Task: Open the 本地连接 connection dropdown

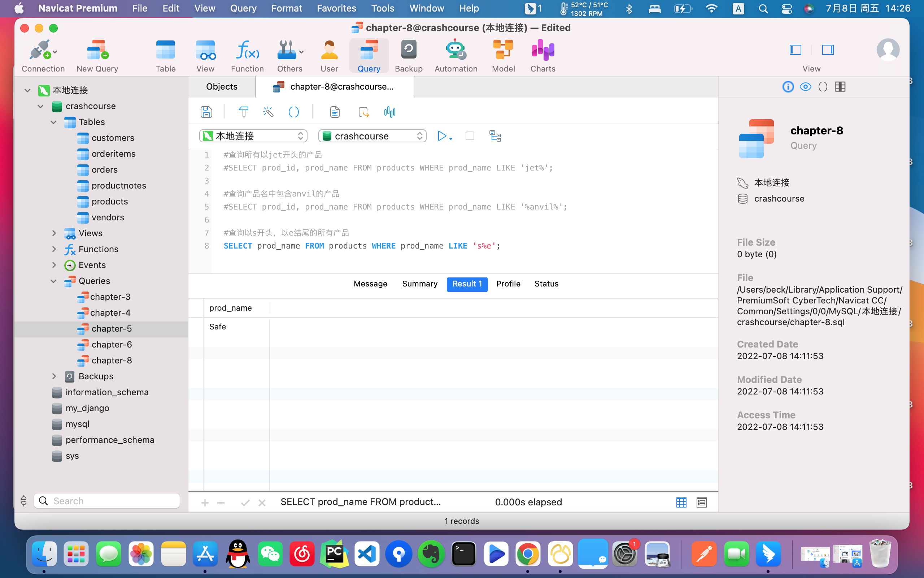Action: 253,136
